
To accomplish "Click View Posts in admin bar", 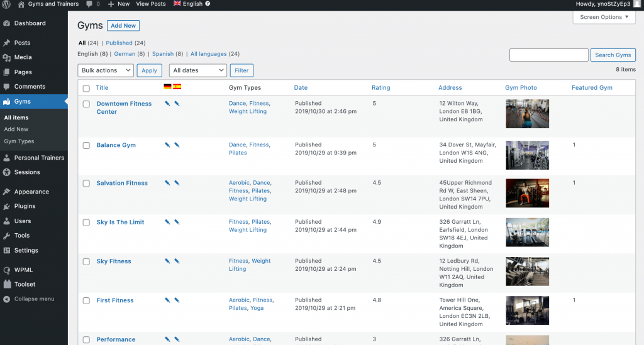I will point(151,4).
